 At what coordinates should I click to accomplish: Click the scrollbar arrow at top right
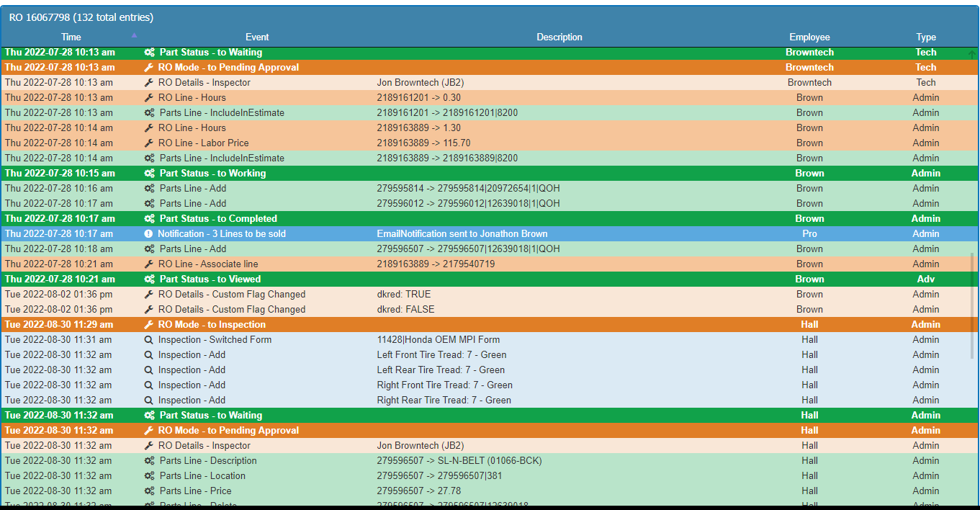[x=974, y=54]
